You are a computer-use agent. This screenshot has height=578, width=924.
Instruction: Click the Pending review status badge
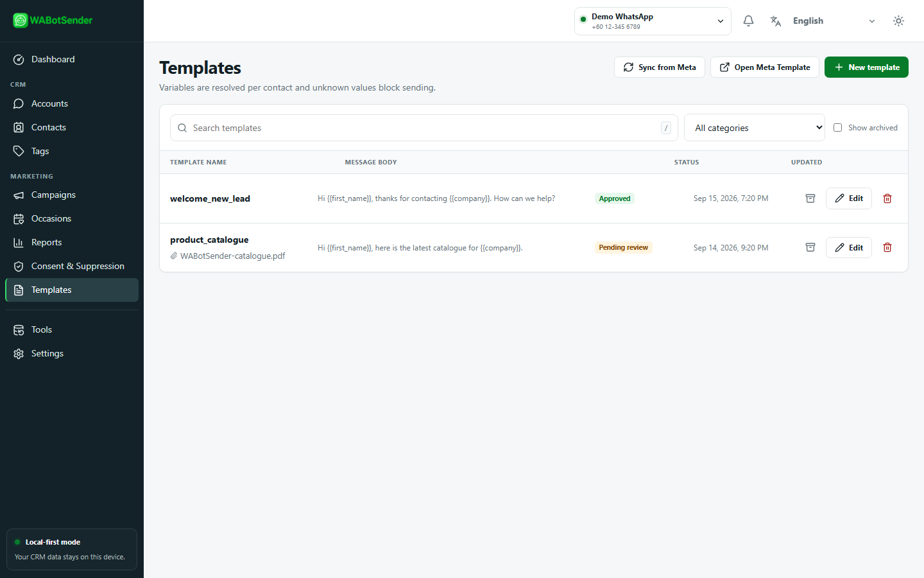pos(624,247)
